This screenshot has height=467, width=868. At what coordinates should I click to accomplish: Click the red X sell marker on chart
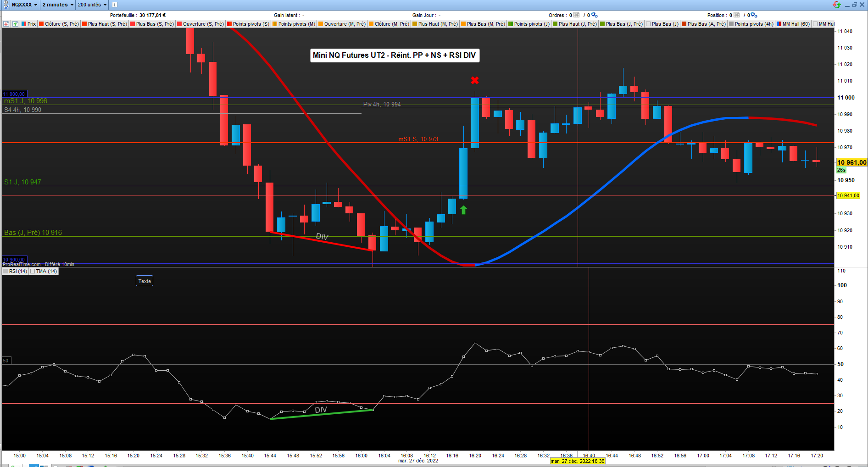tap(475, 80)
